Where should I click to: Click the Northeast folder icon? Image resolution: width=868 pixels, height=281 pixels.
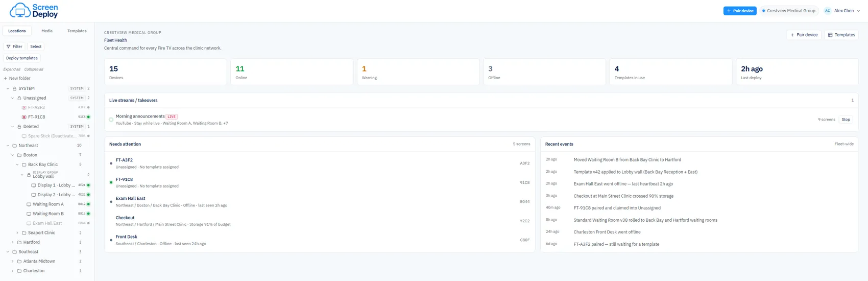[14, 146]
